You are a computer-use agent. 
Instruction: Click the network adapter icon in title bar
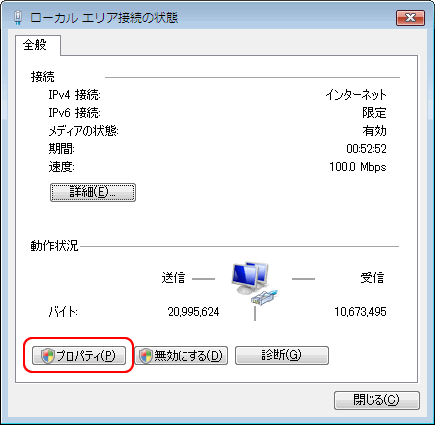click(18, 18)
